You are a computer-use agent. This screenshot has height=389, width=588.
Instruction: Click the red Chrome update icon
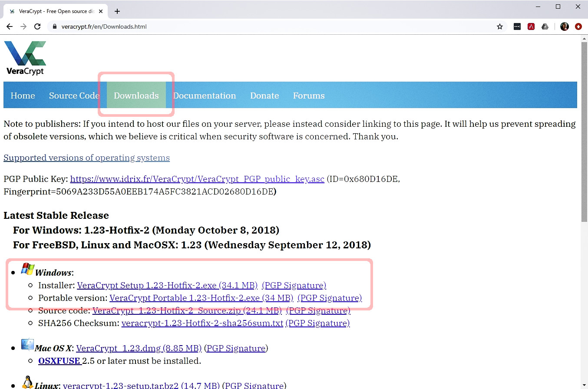578,26
